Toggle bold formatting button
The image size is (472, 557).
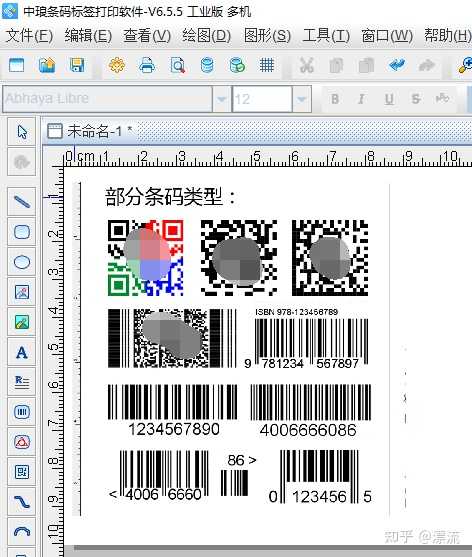point(335,99)
